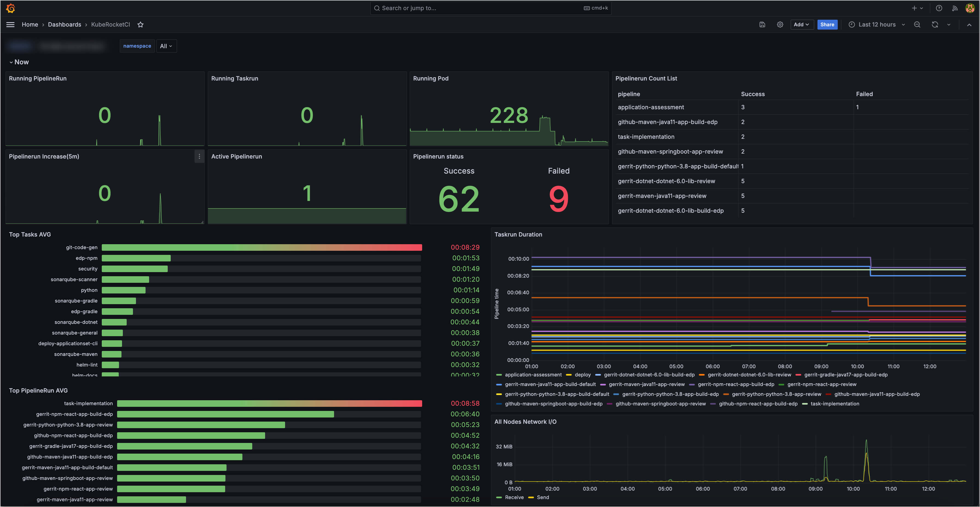Open the namespace All dropdown
Viewport: 980px width, 507px height.
(x=166, y=46)
